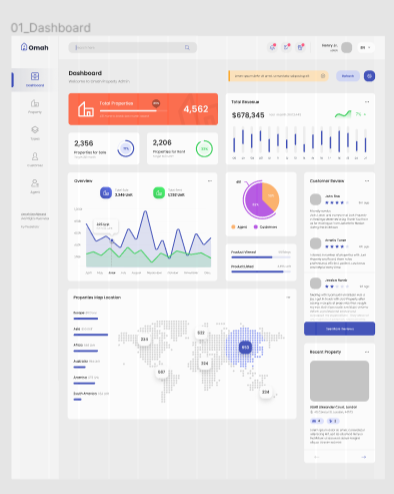Viewport: 394px width, 494px height.
Task: Click the See More Reviews button
Action: click(x=339, y=329)
